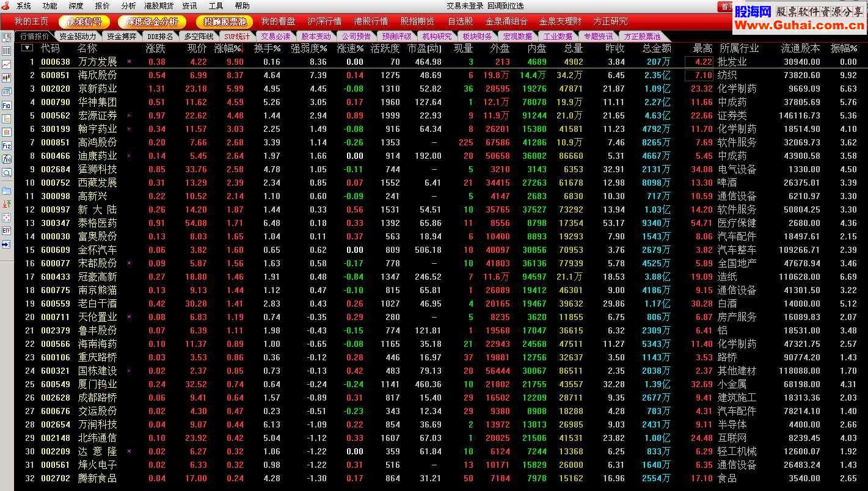868x491 pixels.
Task: Click the stacked windows sidebar icon
Action: point(7,91)
